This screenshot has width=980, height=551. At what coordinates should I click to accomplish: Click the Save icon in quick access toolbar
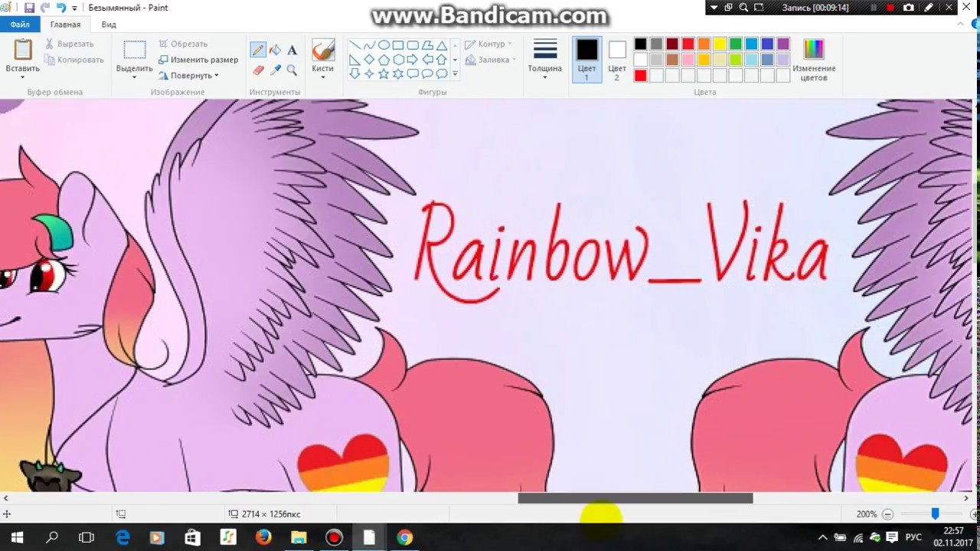click(29, 8)
